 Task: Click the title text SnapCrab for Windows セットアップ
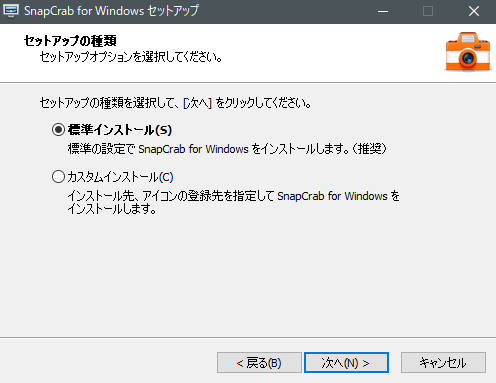pos(111,11)
